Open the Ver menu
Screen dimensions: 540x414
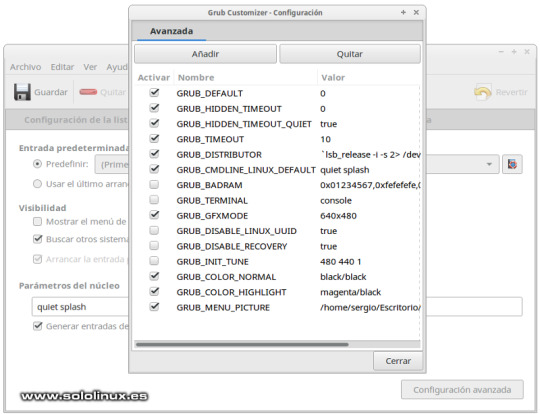click(90, 67)
